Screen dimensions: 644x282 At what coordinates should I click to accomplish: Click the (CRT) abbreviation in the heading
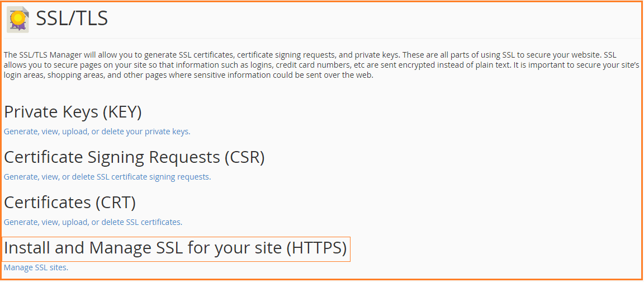coord(115,202)
